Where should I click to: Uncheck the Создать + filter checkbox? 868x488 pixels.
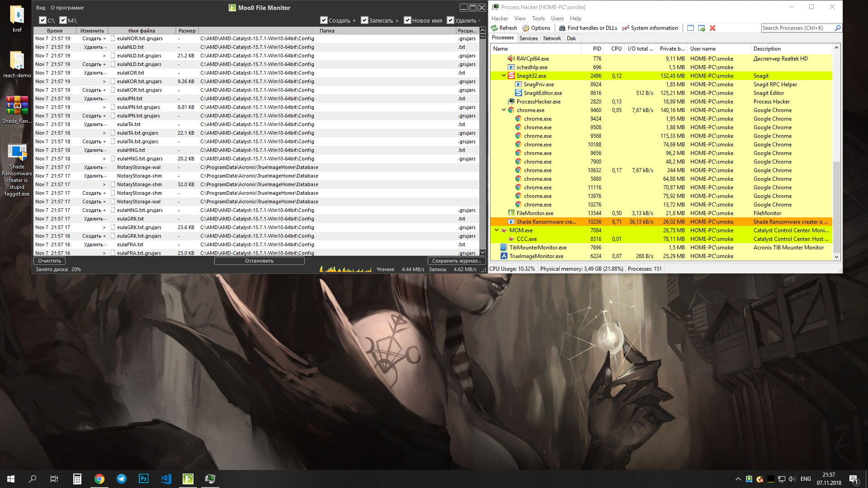[x=324, y=20]
